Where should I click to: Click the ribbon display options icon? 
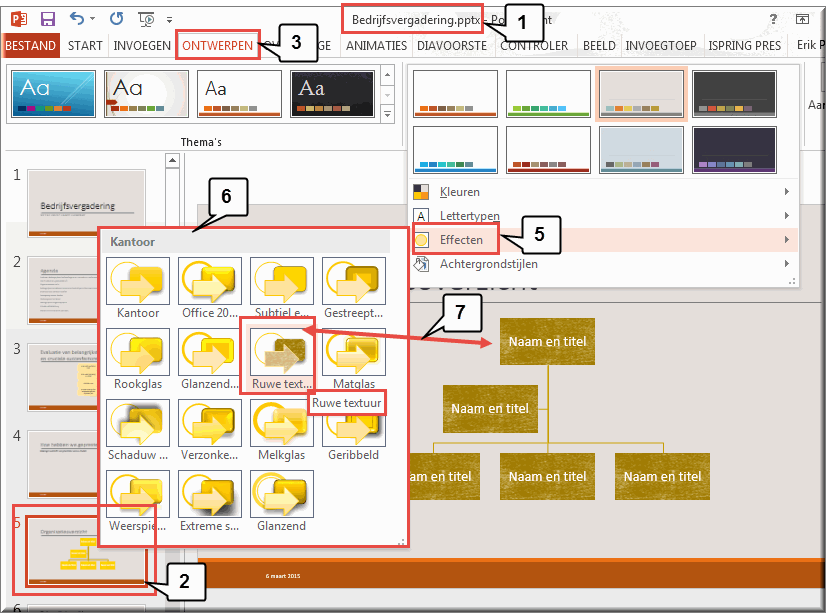[x=802, y=19]
